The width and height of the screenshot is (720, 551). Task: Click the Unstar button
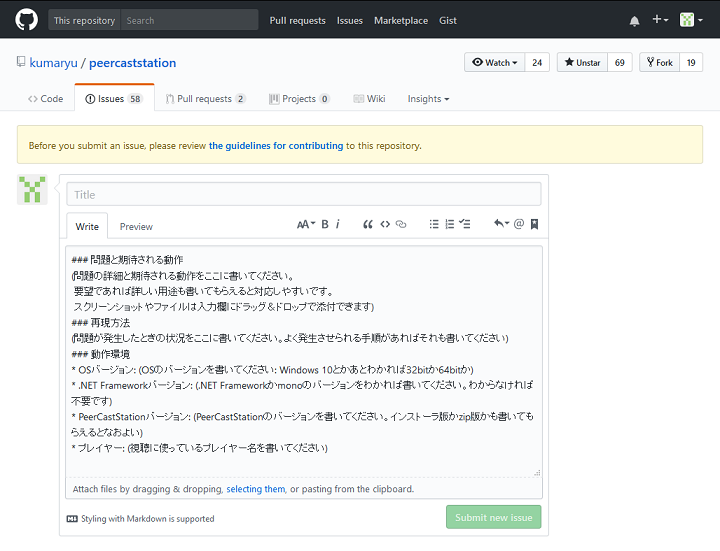pos(582,62)
